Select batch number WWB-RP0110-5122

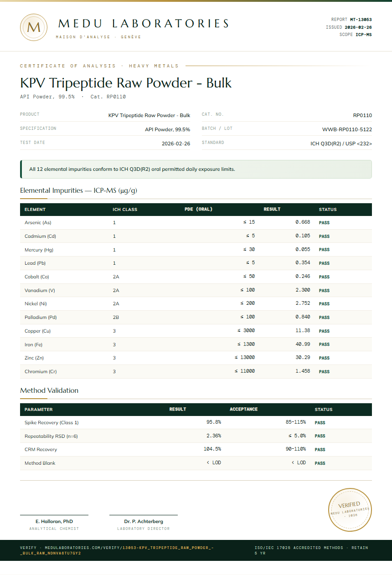pyautogui.click(x=347, y=129)
